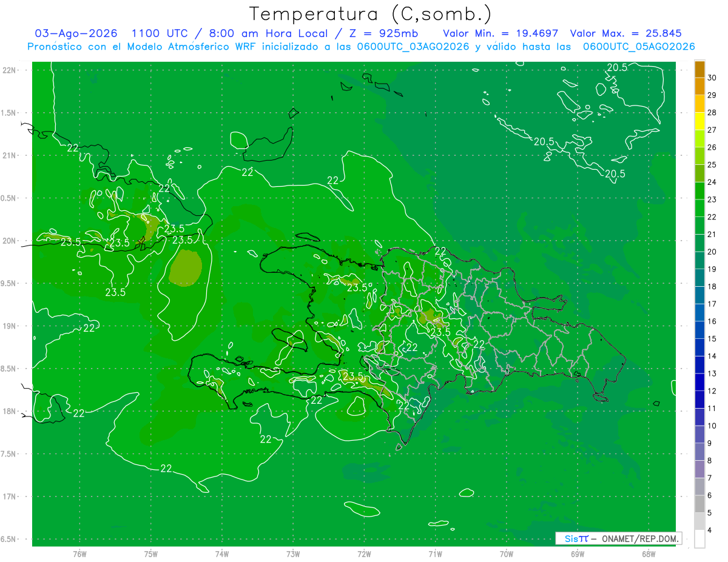This screenshot has height=562, width=728.
Task: Click the color scale value '25'
Action: click(x=712, y=165)
